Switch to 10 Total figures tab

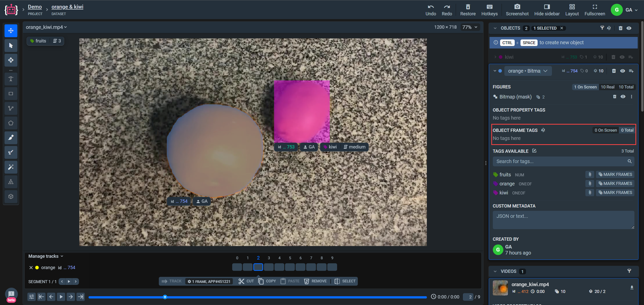(x=626, y=87)
